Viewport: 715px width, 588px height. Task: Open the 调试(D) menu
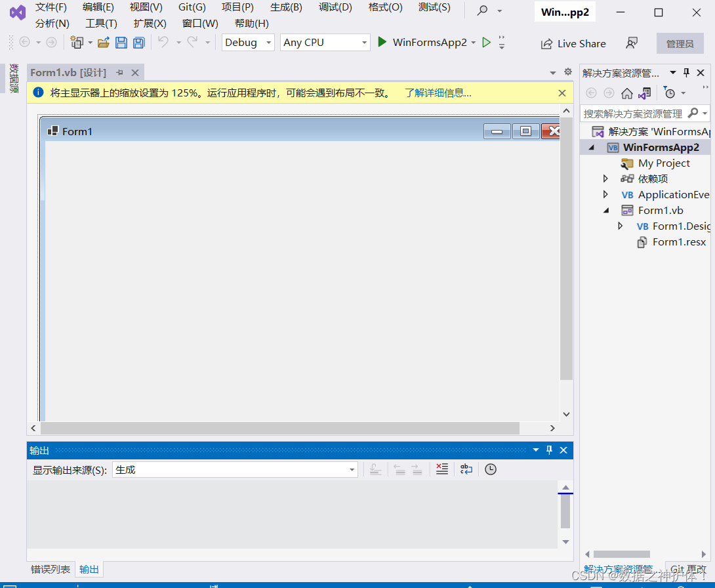pyautogui.click(x=335, y=7)
